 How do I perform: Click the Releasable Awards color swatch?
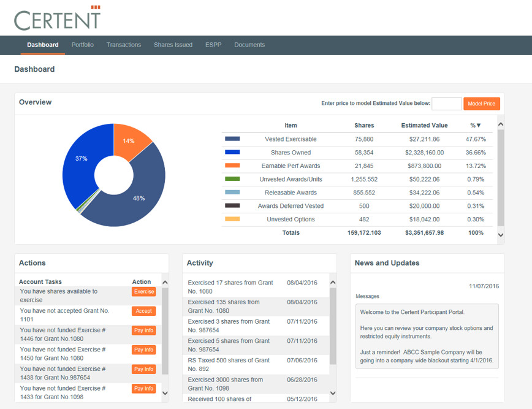pyautogui.click(x=232, y=192)
